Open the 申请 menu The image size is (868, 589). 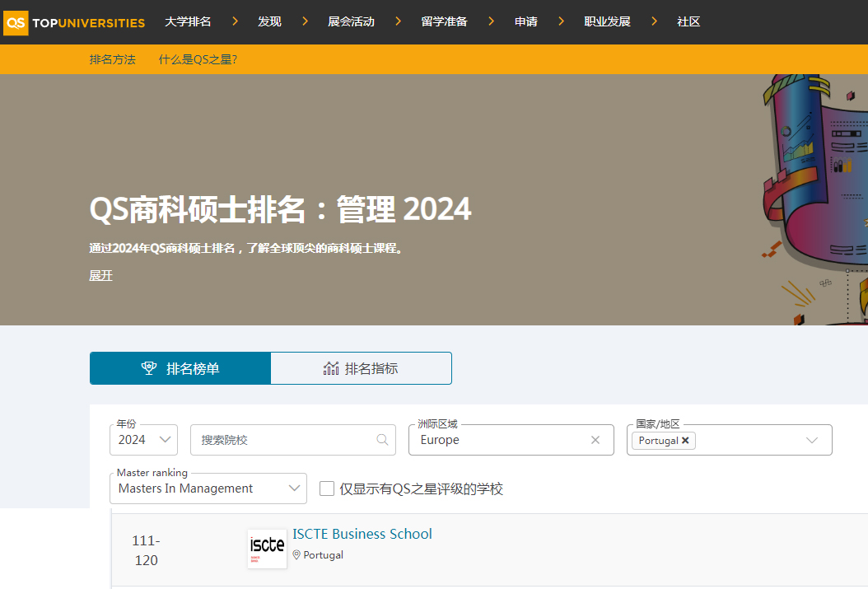tap(526, 21)
